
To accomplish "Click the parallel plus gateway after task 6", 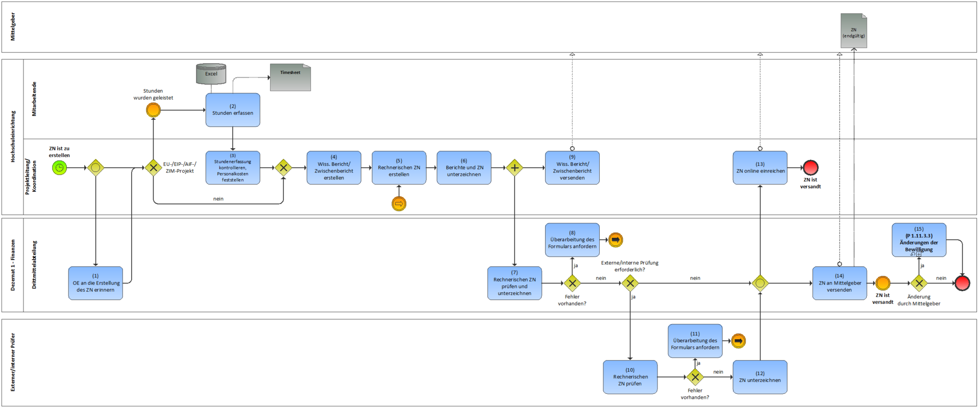I will coord(514,168).
